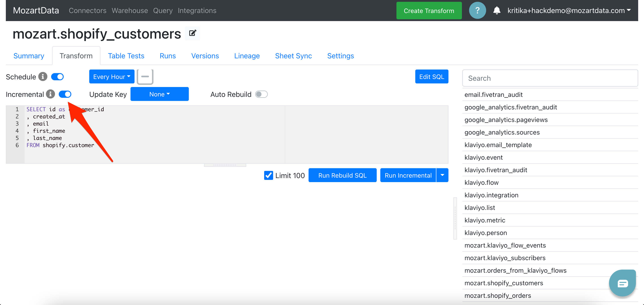This screenshot has width=644, height=305.
Task: Go to the Runs tab
Action: 168,56
